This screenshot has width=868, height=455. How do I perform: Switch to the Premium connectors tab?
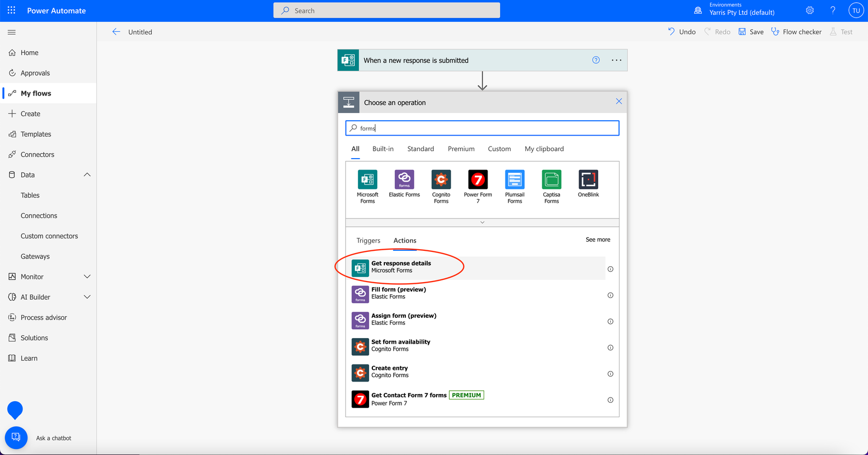461,149
